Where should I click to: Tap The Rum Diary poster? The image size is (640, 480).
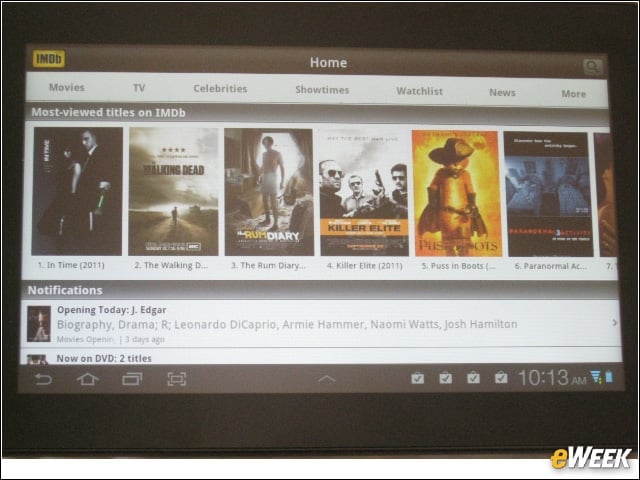[269, 192]
